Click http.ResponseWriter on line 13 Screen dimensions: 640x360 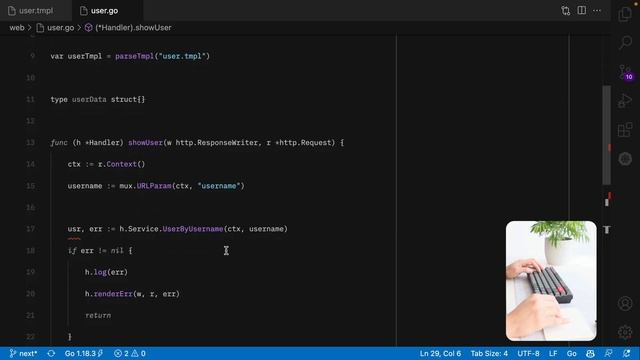pos(217,143)
